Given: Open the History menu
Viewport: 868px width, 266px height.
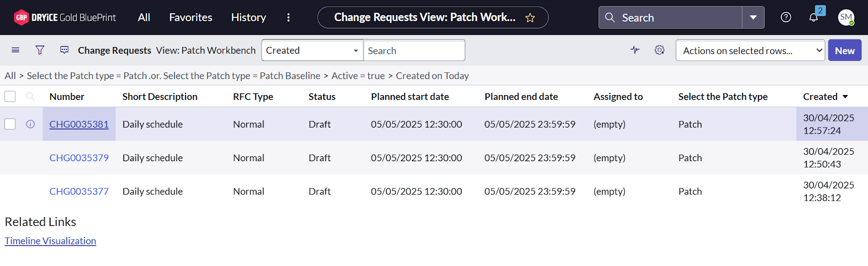Looking at the screenshot, I should 248,17.
